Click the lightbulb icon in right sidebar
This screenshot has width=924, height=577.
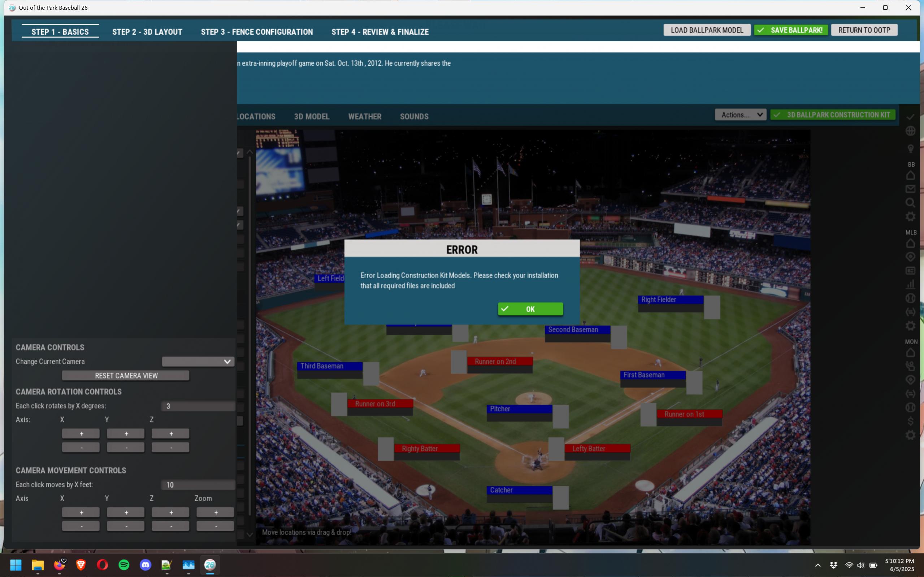click(910, 148)
